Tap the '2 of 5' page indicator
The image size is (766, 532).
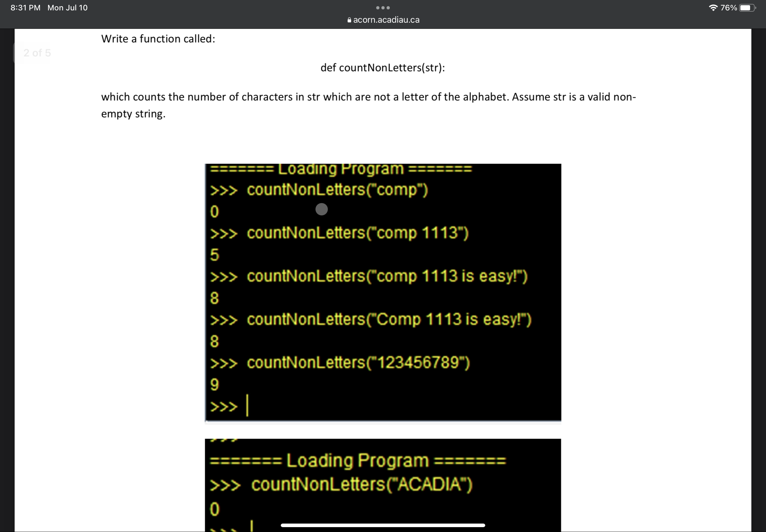pyautogui.click(x=37, y=52)
